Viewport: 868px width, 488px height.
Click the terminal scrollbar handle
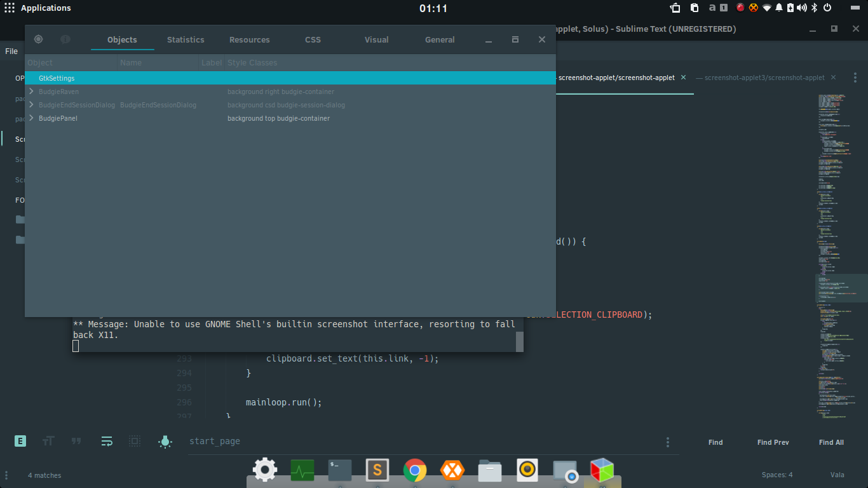[520, 341]
